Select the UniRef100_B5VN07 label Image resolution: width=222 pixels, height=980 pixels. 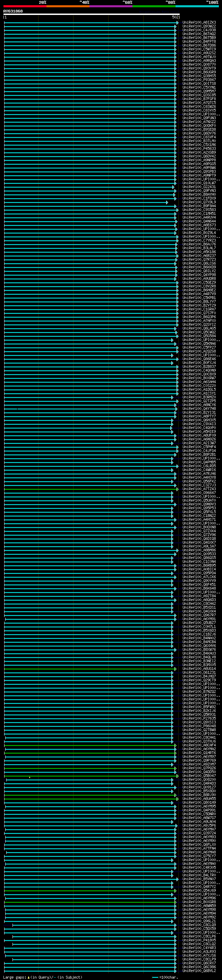click(199, 879)
